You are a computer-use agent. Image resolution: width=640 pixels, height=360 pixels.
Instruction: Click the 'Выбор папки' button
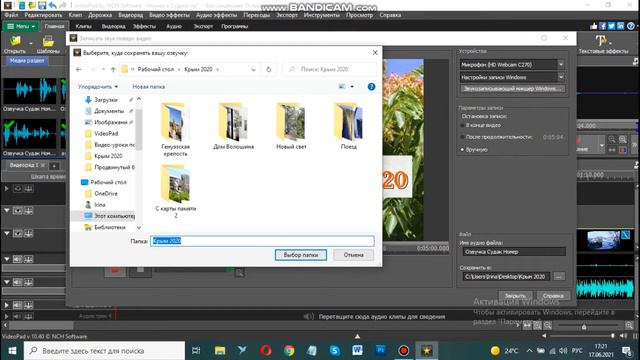[300, 255]
